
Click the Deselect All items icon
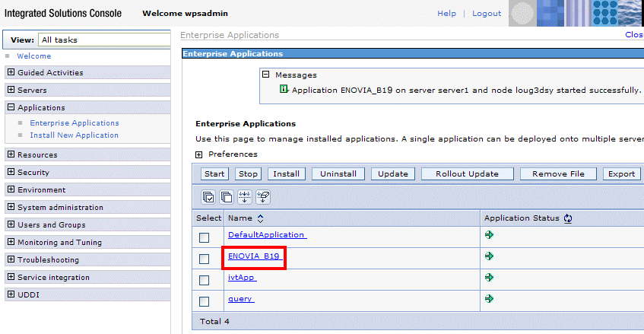pyautogui.click(x=226, y=197)
